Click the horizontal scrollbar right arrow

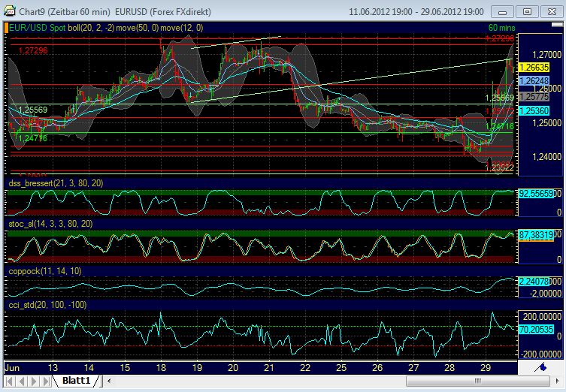pos(558,381)
